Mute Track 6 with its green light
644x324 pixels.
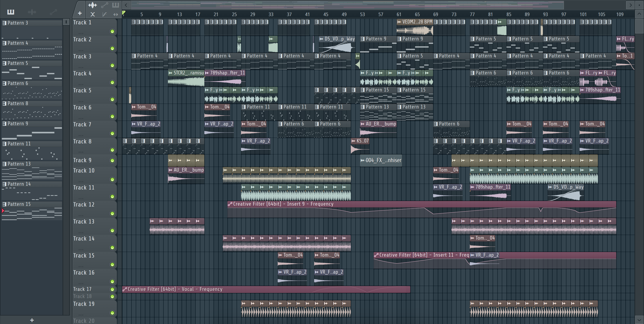112,116
